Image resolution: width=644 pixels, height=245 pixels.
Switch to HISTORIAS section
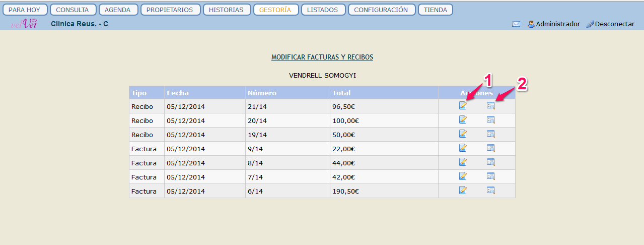pyautogui.click(x=226, y=10)
